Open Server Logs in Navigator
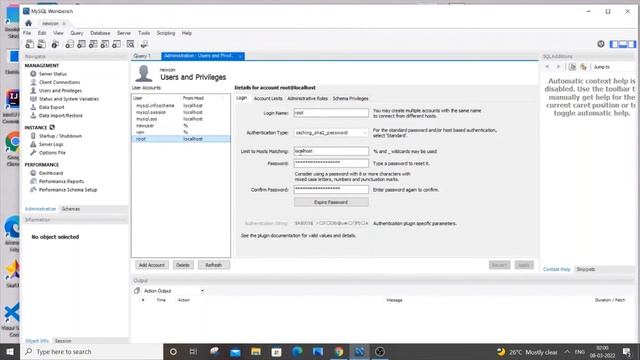 click(51, 144)
